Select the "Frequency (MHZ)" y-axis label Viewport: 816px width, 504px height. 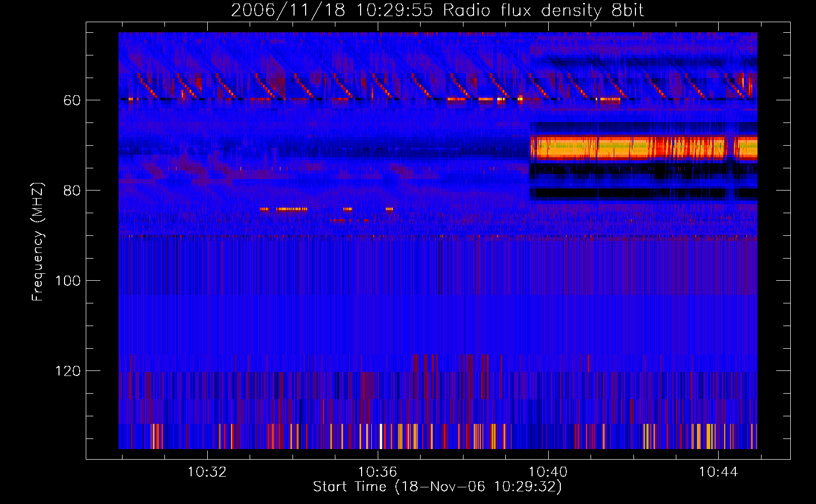[x=38, y=242]
